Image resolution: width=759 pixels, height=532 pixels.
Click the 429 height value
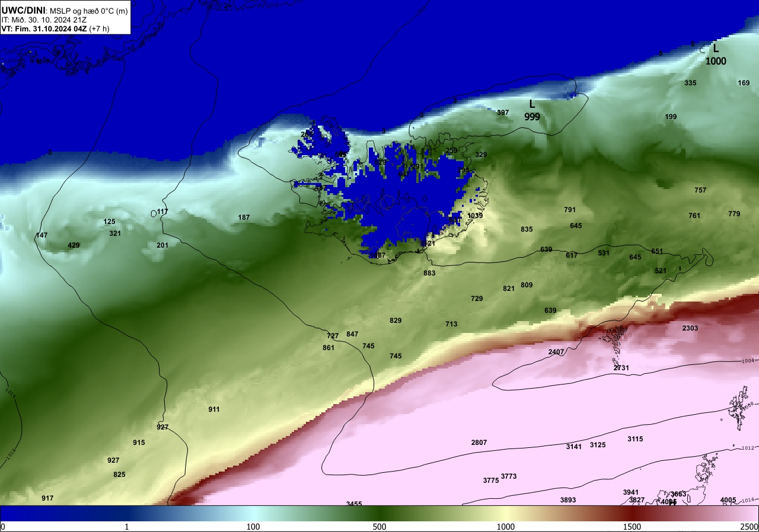[74, 245]
